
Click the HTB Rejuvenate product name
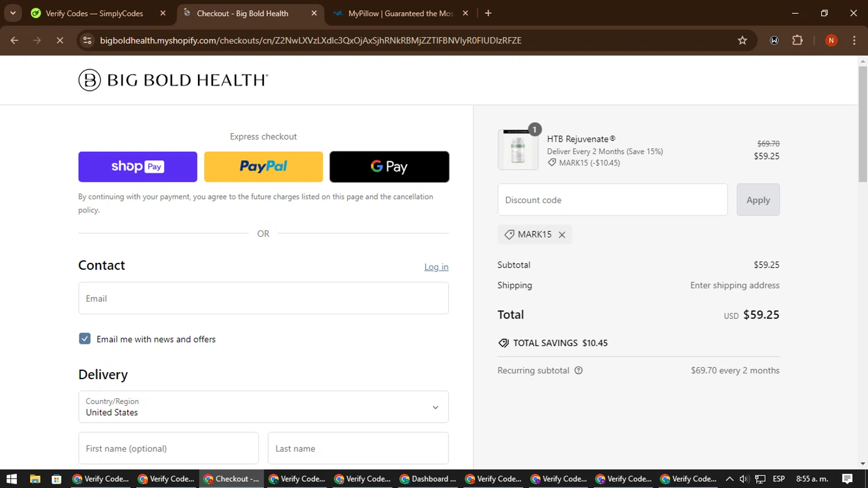pos(581,139)
